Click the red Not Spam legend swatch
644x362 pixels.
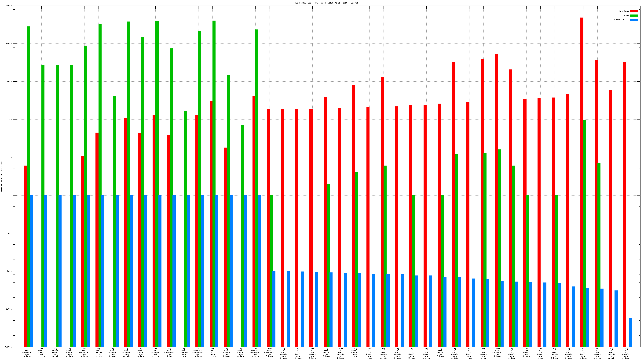coord(633,11)
